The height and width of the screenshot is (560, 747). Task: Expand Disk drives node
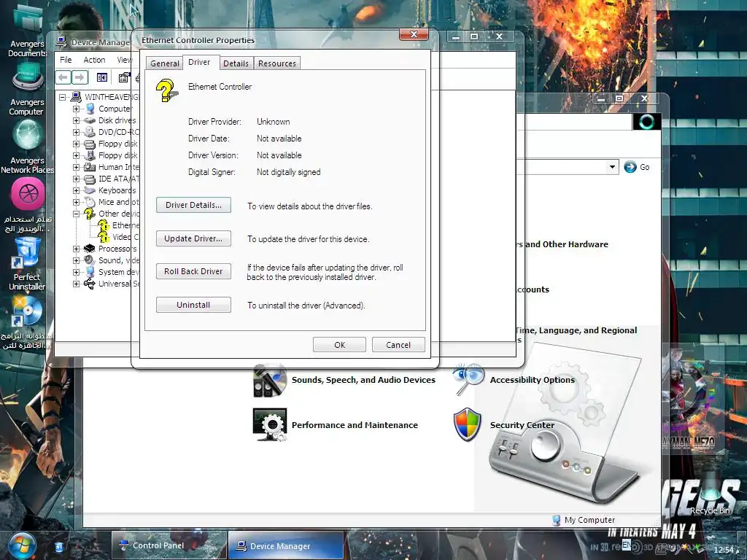[76, 120]
